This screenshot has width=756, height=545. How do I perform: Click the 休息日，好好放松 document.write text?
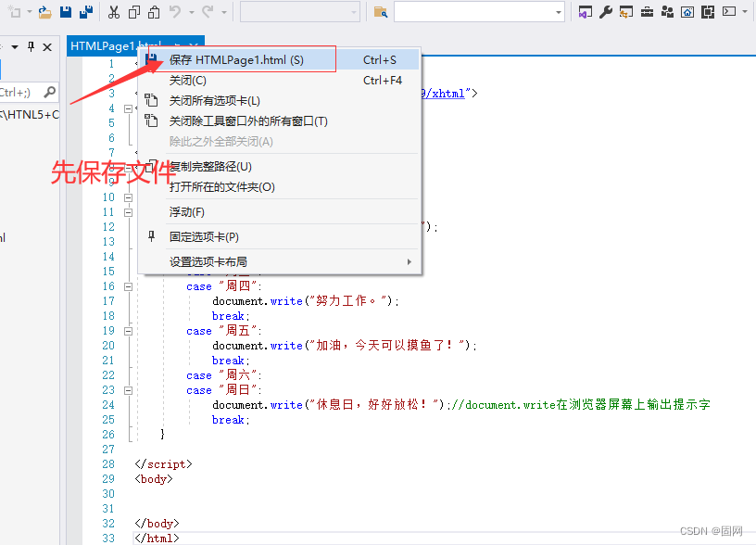point(332,405)
